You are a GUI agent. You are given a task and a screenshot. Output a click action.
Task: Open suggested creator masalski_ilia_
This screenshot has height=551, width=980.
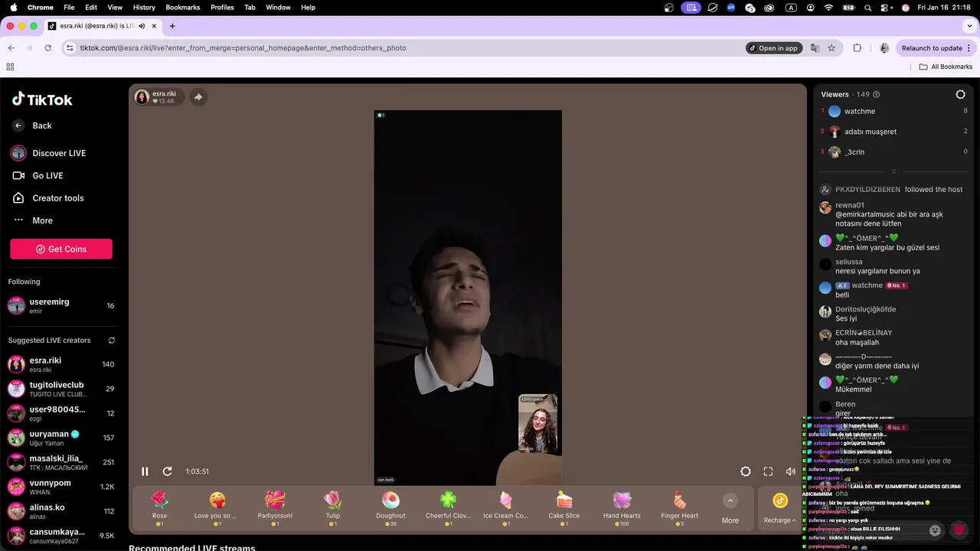coord(61,462)
